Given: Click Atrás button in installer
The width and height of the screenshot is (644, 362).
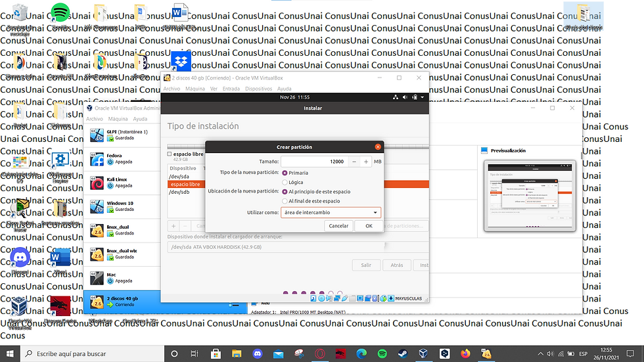Looking at the screenshot, I should (397, 265).
